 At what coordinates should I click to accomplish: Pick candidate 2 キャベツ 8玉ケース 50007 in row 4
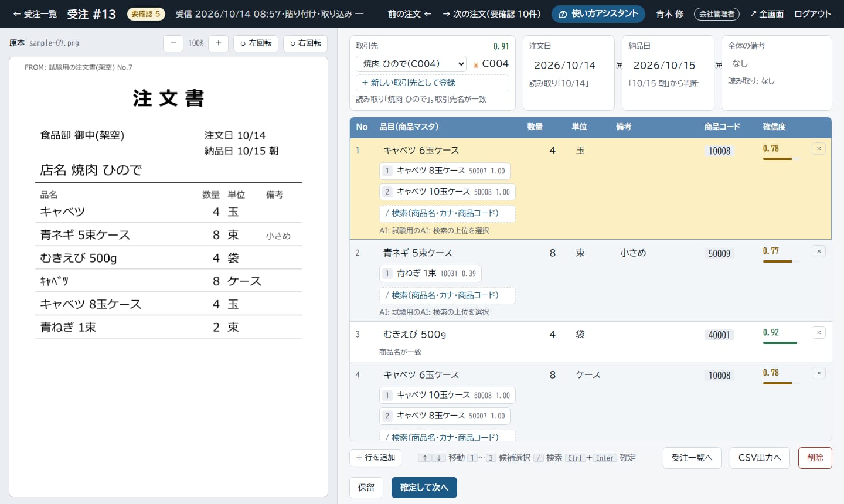pos(445,416)
